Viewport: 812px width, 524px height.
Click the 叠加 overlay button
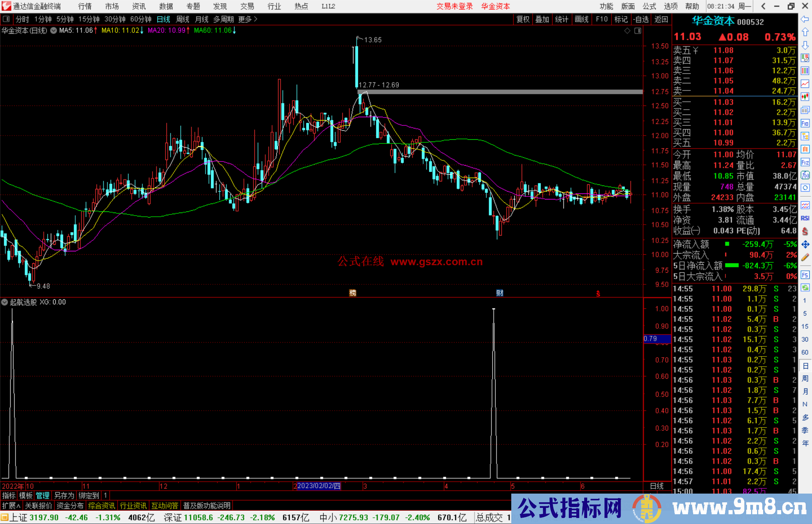(x=542, y=19)
